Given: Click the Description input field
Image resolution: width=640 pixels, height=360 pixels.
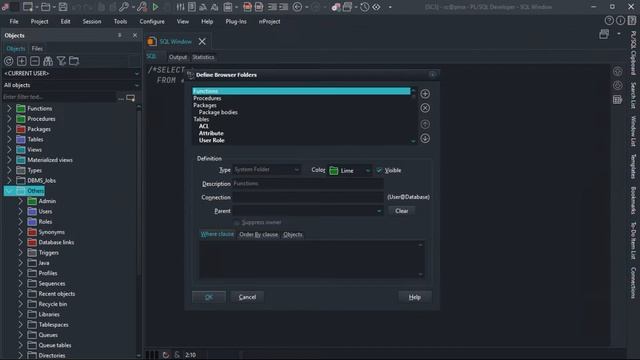Looking at the screenshot, I should [x=308, y=184].
